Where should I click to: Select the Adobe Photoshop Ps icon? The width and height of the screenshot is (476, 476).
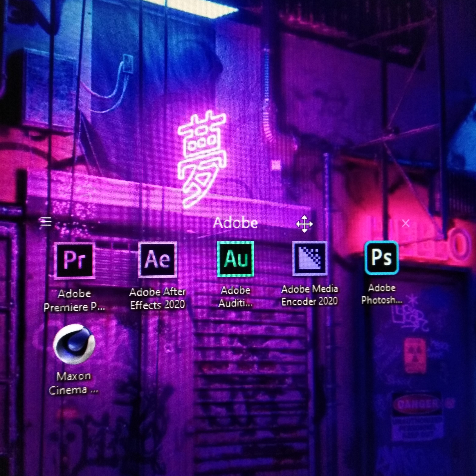click(381, 258)
